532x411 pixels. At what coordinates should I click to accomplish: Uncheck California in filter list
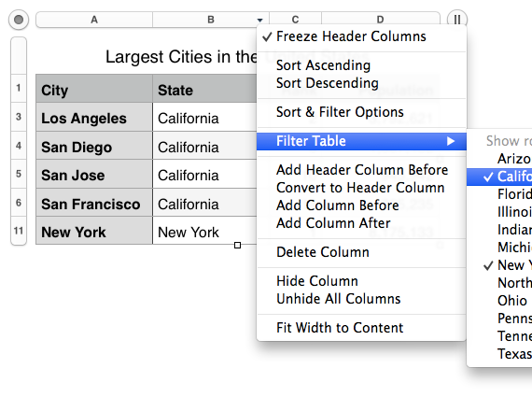coord(499,177)
